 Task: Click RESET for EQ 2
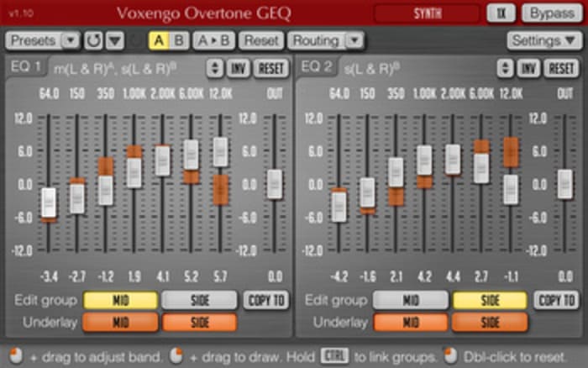pos(561,68)
